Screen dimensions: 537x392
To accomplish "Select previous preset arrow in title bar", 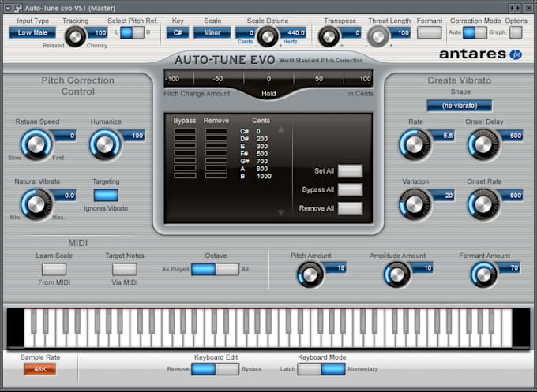I will pos(513,8).
